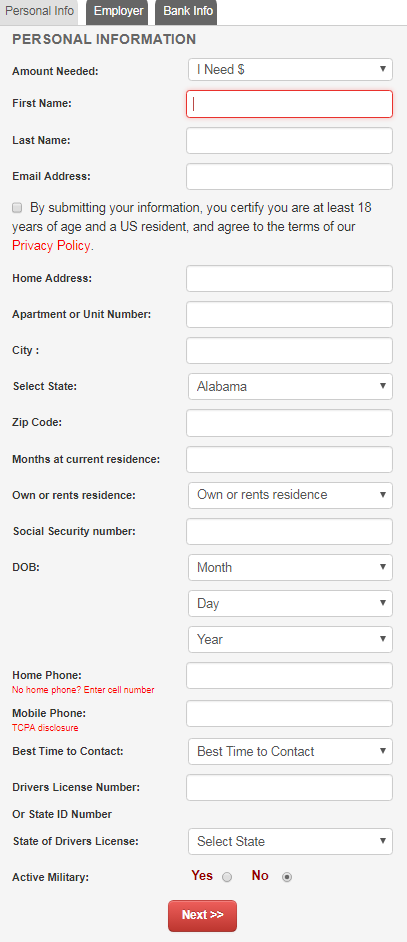The height and width of the screenshot is (942, 407).
Task: Open the Privacy Policy link
Action: tap(51, 246)
